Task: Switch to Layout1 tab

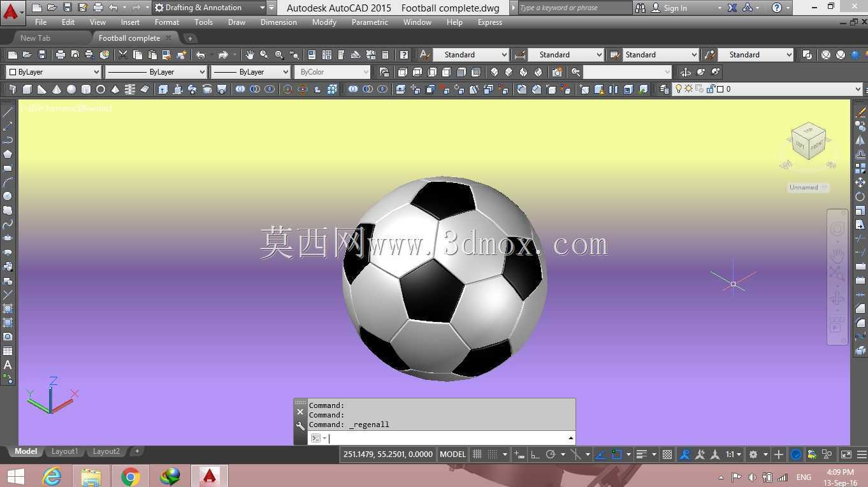Action: [x=64, y=451]
